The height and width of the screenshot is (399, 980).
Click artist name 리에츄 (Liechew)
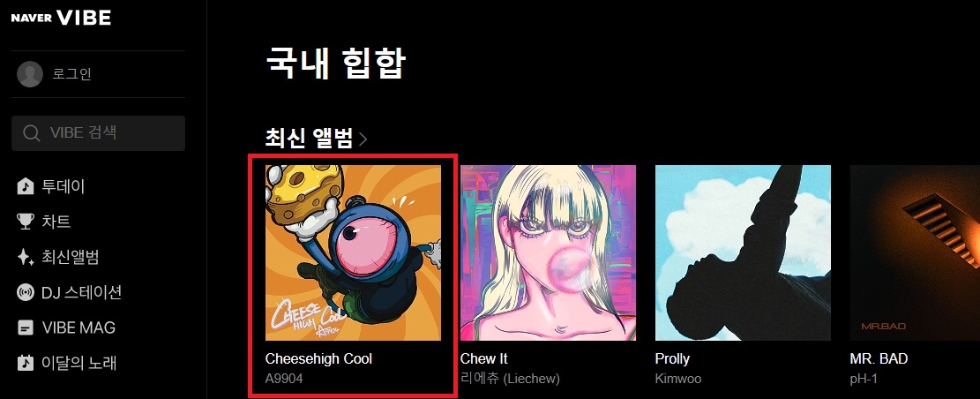point(510,379)
